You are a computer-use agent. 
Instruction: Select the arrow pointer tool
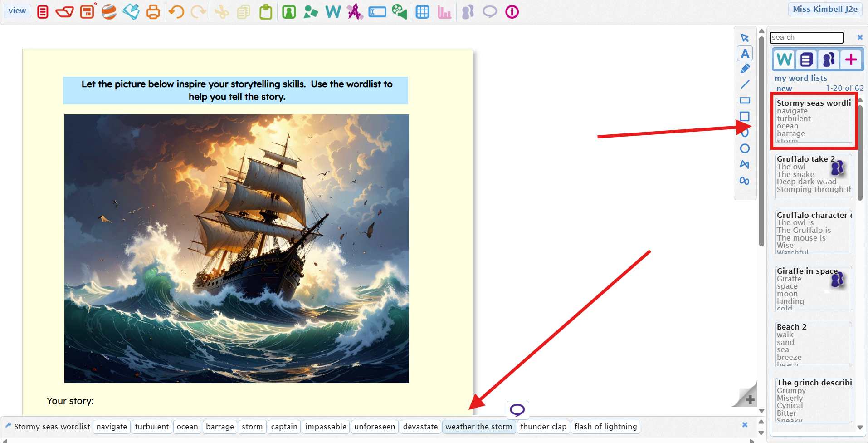pyautogui.click(x=745, y=38)
